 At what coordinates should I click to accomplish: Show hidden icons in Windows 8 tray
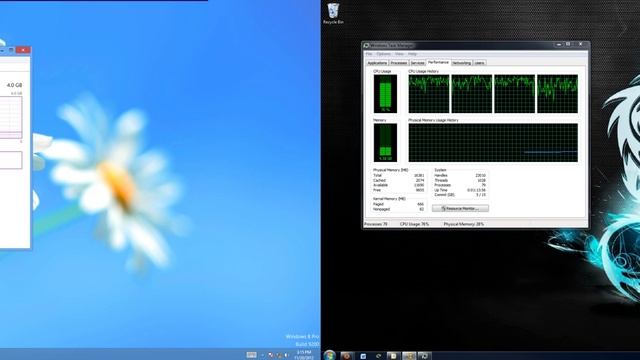(262, 356)
